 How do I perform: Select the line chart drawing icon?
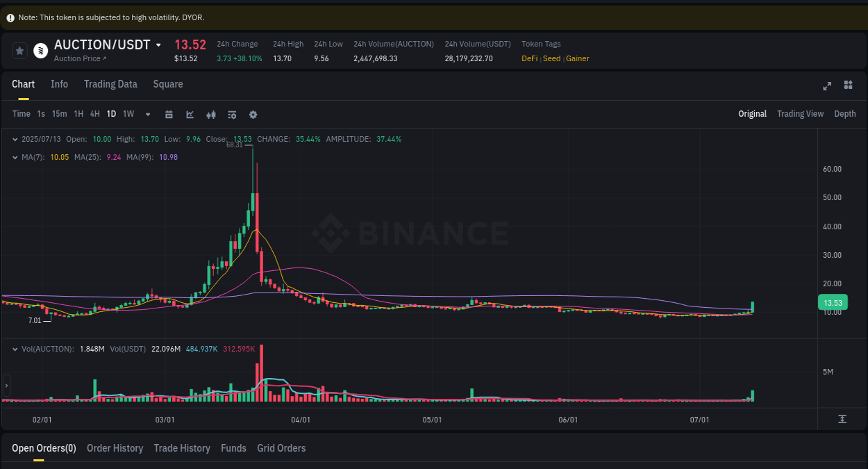[x=190, y=114]
